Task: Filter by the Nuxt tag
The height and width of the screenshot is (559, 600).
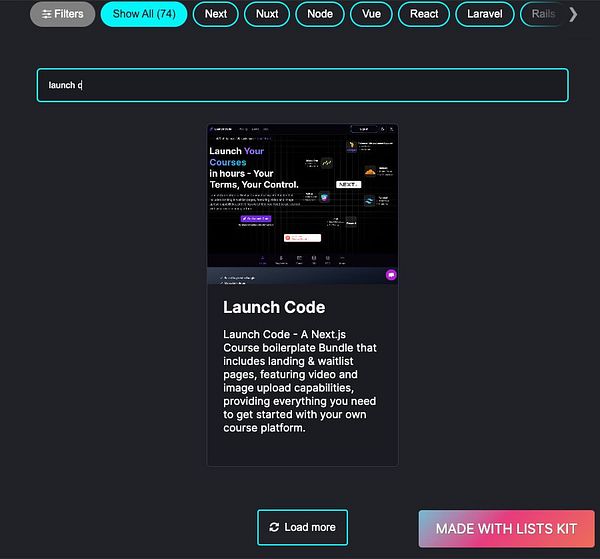Action: 267,14
